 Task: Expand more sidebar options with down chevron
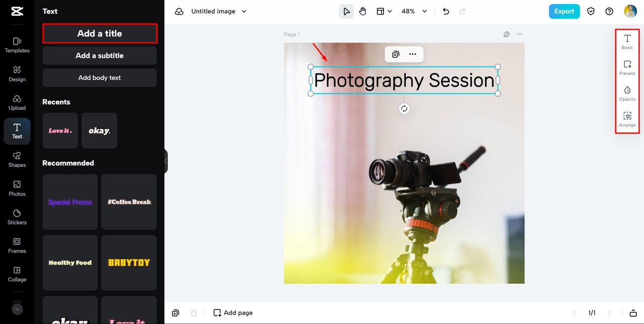click(18, 309)
